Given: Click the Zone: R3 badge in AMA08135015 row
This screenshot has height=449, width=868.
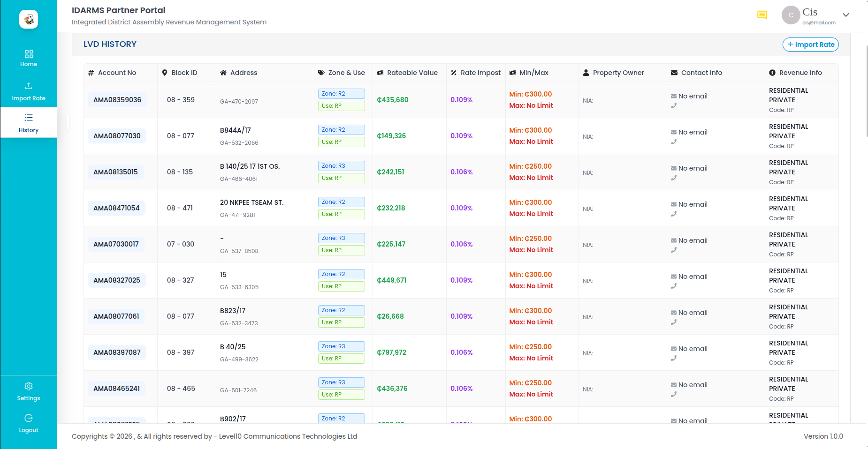Looking at the screenshot, I should [x=341, y=166].
